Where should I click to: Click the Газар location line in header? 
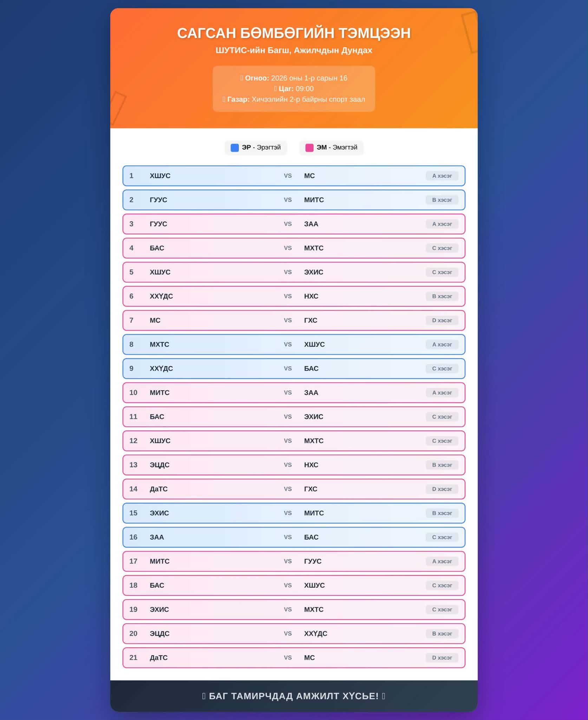294,99
